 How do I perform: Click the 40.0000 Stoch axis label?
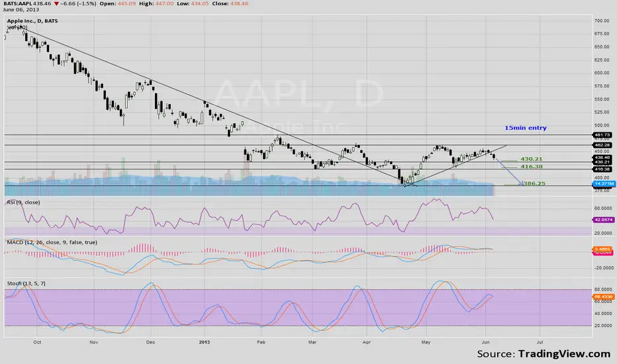pos(603,314)
